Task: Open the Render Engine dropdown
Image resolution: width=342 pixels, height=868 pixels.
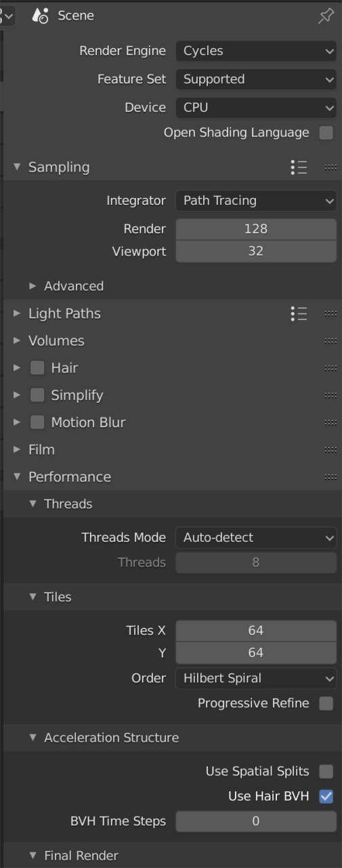Action: tap(256, 51)
